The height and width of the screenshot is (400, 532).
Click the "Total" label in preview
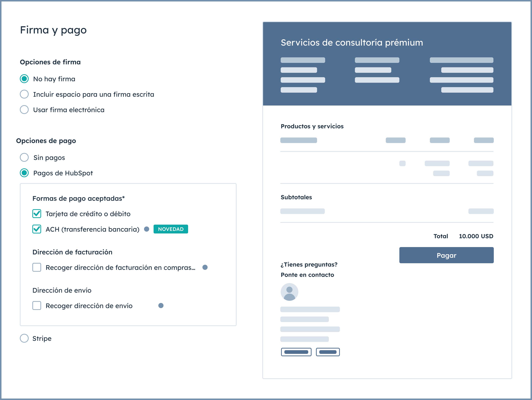click(441, 236)
